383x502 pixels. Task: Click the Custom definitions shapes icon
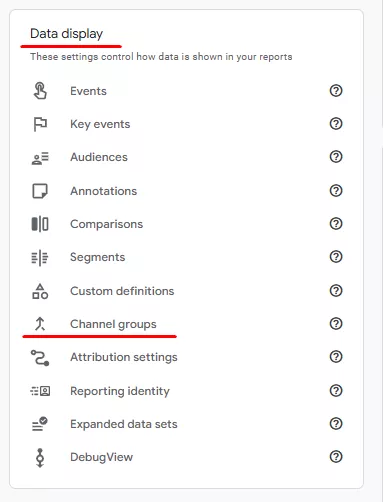click(x=40, y=291)
